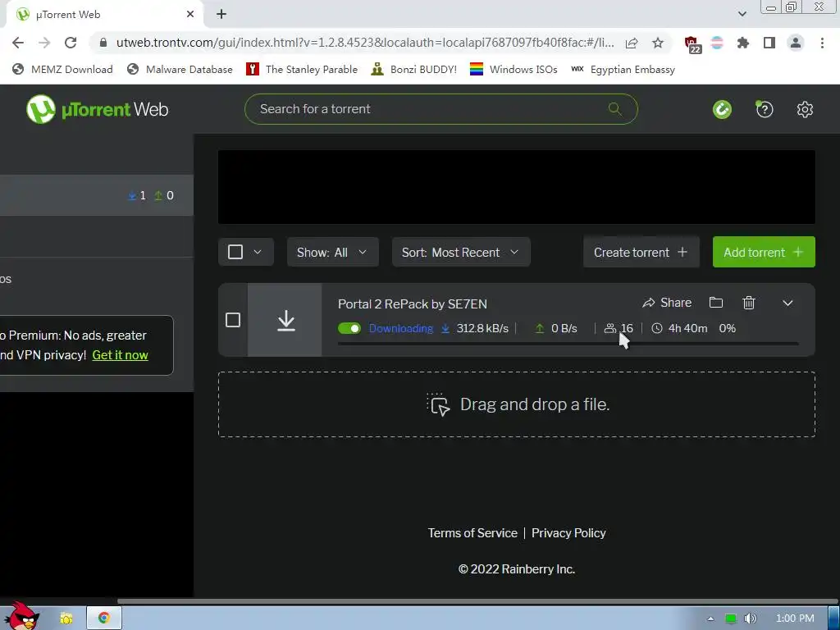This screenshot has width=840, height=630.
Task: Open the Chrome profile avatar
Action: point(796,43)
